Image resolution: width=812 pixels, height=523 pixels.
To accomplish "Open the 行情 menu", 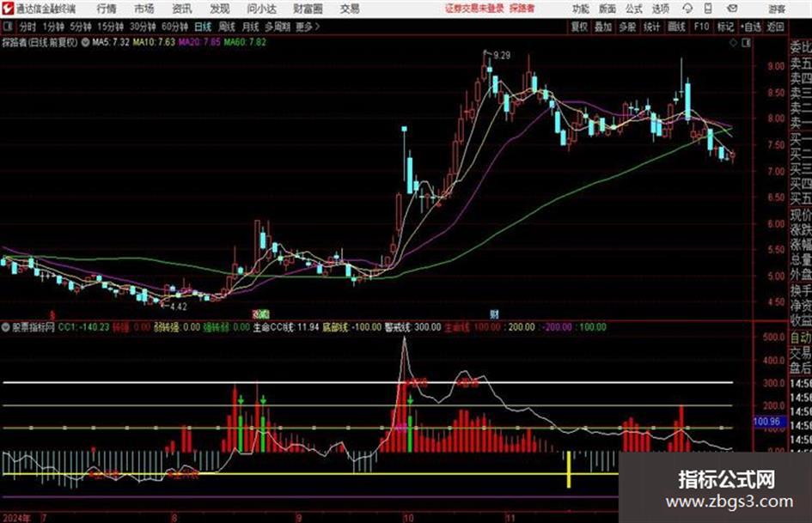I will pyautogui.click(x=107, y=9).
